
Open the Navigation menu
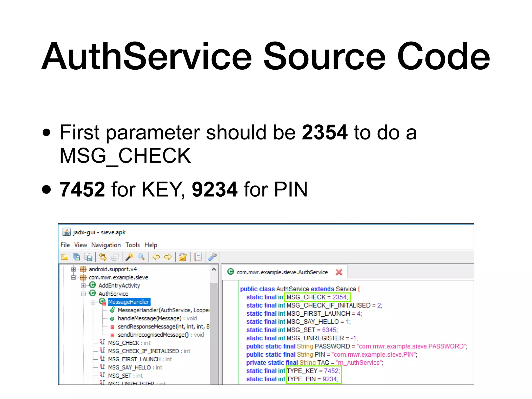tap(106, 245)
